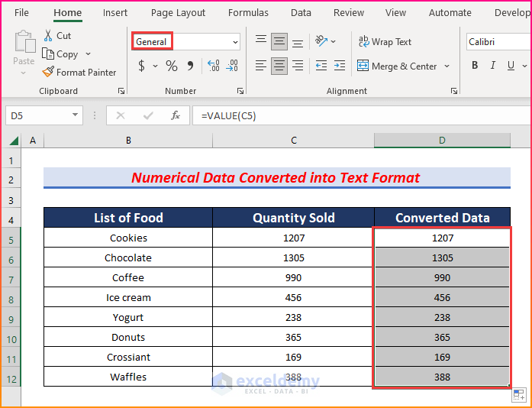This screenshot has width=532, height=408.
Task: Open the Calibri font name box
Action: 498,42
